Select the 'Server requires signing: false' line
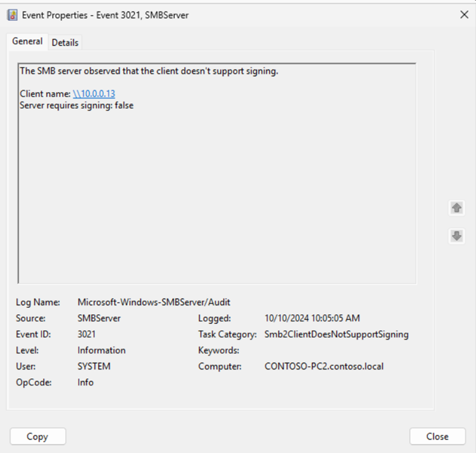Image resolution: width=476 pixels, height=453 pixels. click(77, 105)
